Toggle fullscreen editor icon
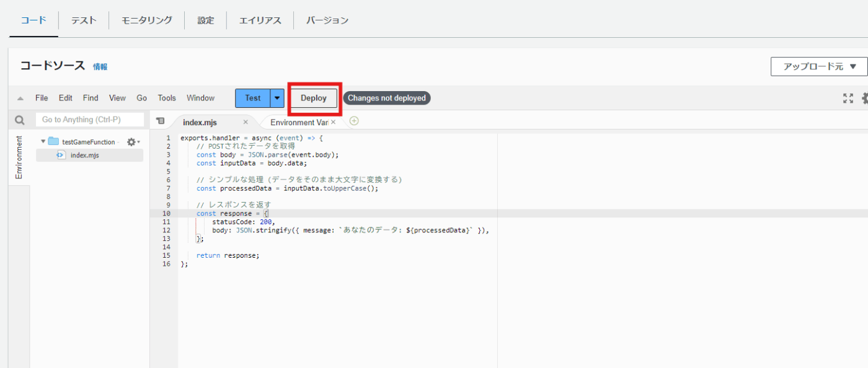The width and height of the screenshot is (868, 368). click(x=848, y=98)
